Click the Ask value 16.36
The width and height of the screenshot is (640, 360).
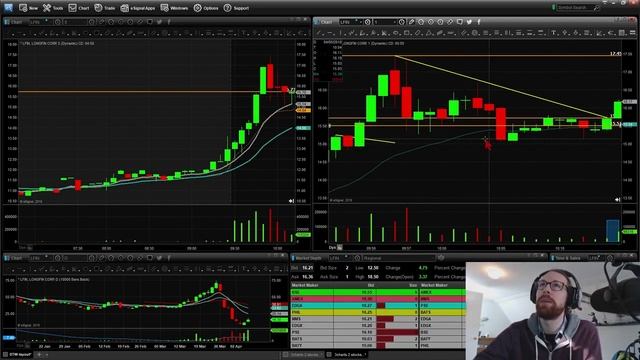(x=307, y=277)
